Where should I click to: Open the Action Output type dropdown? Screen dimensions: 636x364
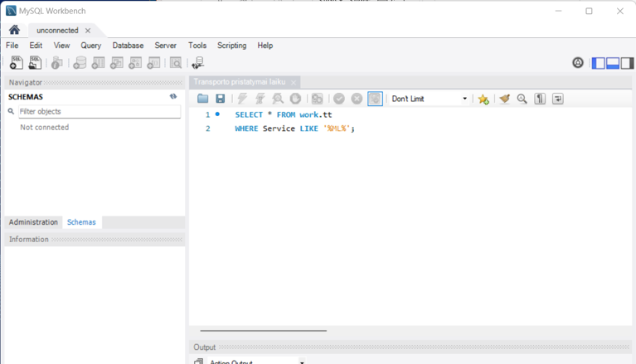pyautogui.click(x=256, y=362)
